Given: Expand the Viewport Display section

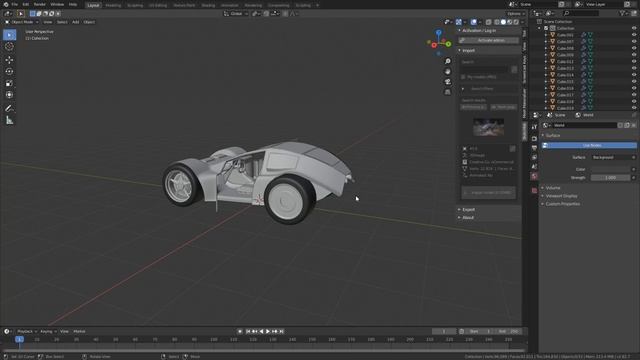Looking at the screenshot, I should coord(561,196).
